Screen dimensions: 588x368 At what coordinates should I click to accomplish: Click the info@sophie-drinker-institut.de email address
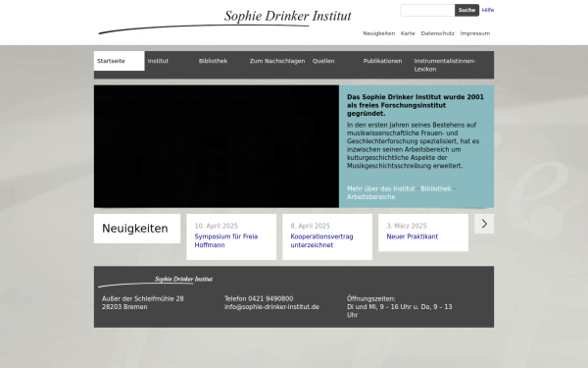coord(271,307)
